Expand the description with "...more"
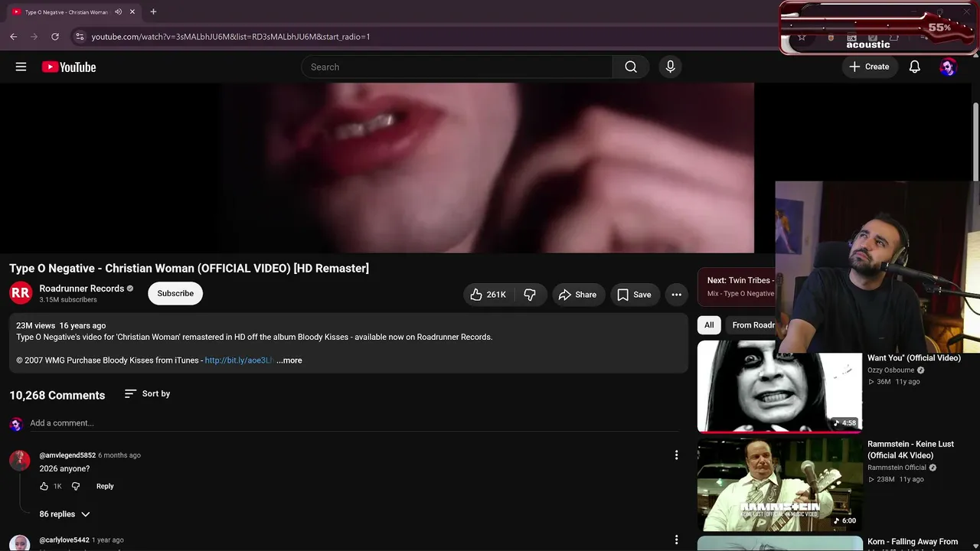The height and width of the screenshot is (551, 980). pos(289,360)
